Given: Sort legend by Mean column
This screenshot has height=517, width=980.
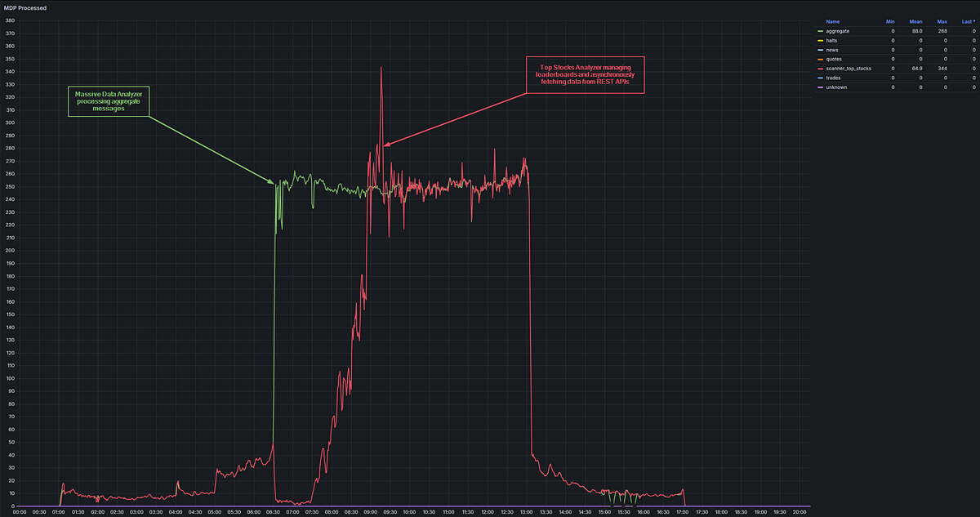Looking at the screenshot, I should 916,20.
